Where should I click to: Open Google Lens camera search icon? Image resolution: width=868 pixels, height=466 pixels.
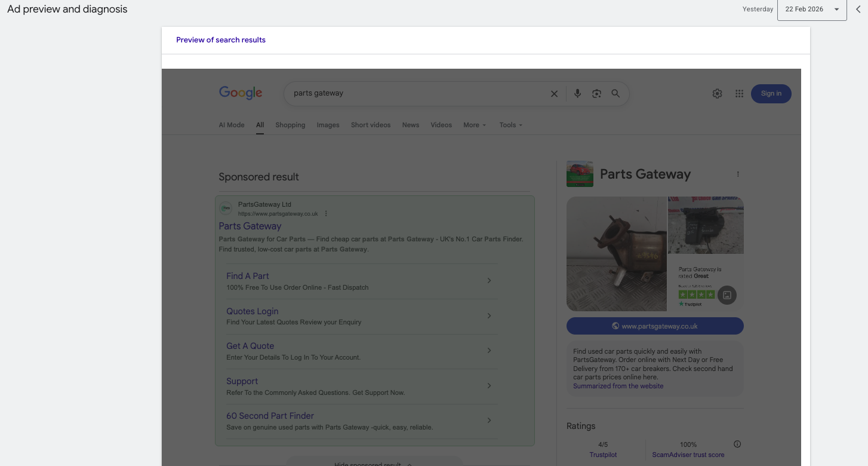(596, 93)
